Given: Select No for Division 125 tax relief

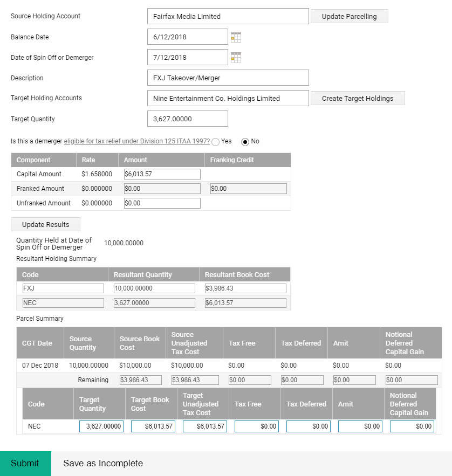Looking at the screenshot, I should coord(245,142).
